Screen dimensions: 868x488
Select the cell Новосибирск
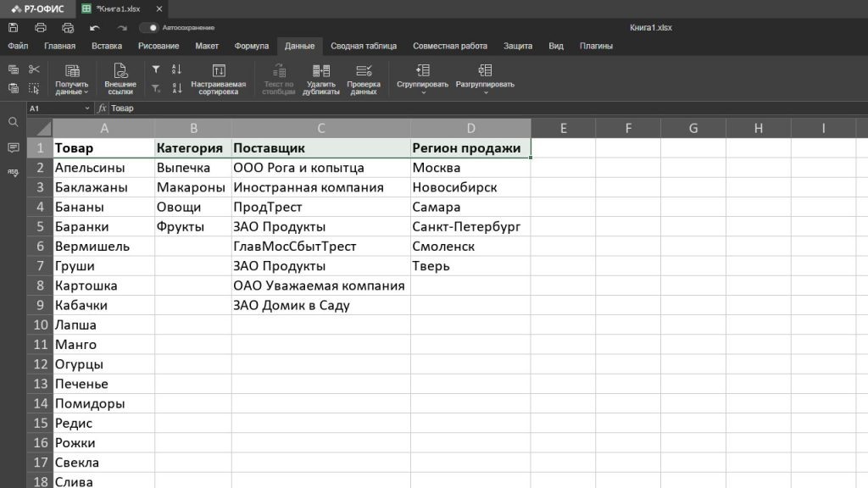470,187
